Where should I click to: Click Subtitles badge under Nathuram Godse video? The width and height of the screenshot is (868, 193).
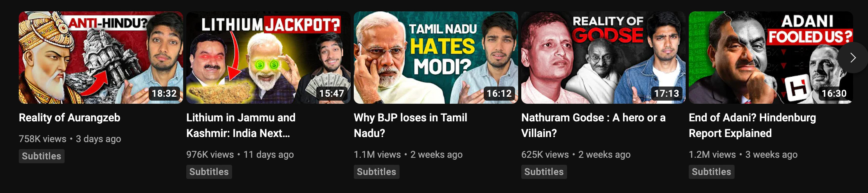pyautogui.click(x=544, y=172)
